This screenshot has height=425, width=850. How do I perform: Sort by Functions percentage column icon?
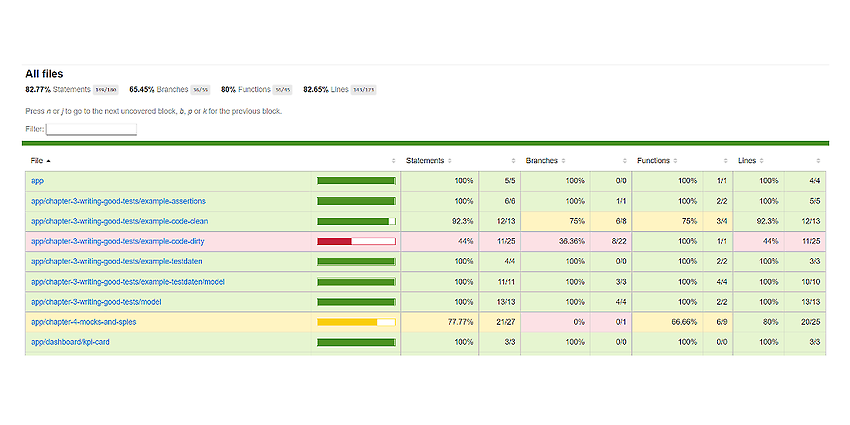tap(675, 161)
